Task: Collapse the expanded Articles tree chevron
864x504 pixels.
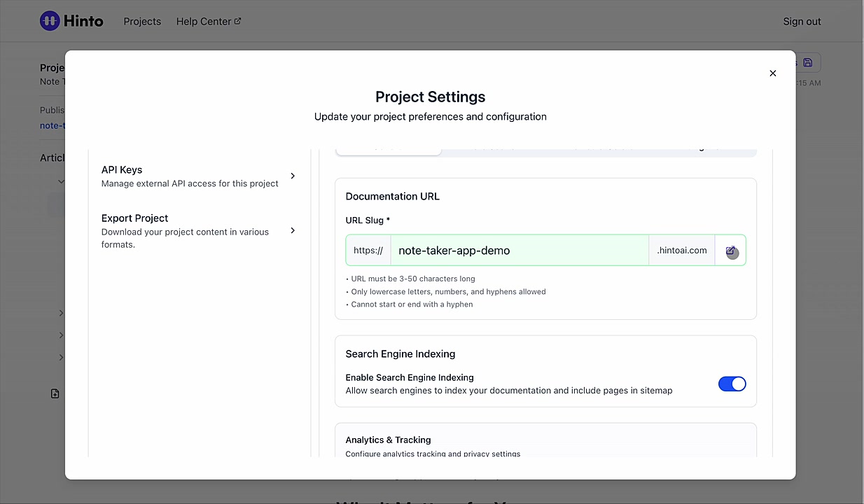Action: point(61,181)
